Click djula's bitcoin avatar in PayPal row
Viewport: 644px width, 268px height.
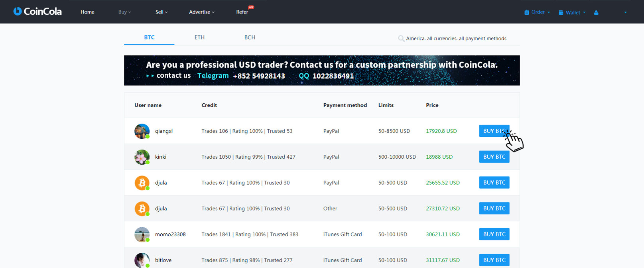coord(142,183)
